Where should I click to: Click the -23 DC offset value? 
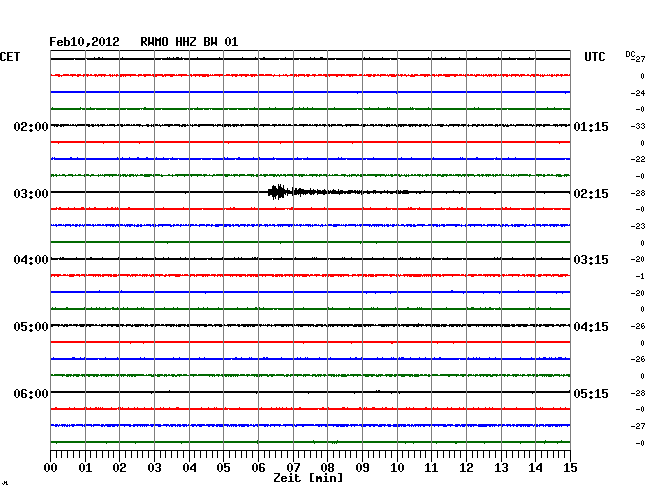(638, 226)
